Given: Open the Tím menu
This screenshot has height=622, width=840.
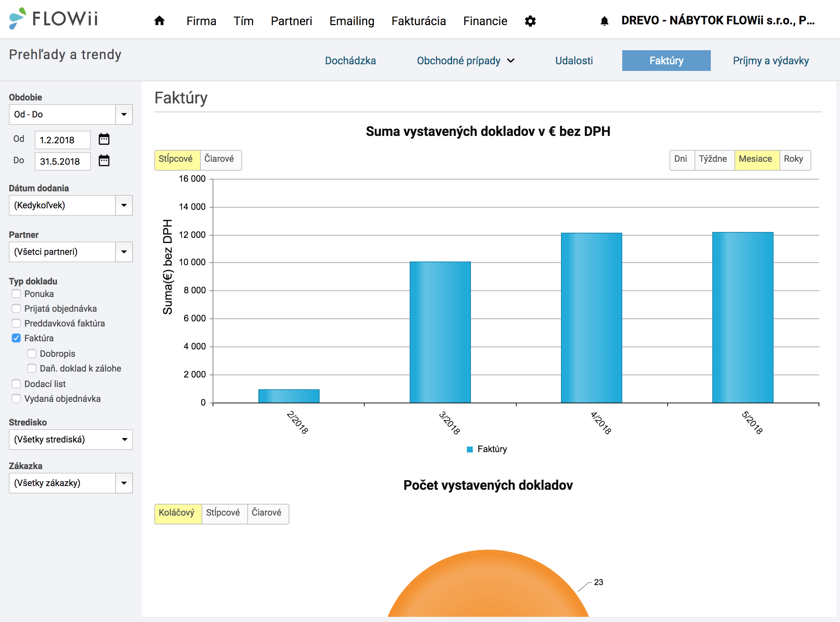Looking at the screenshot, I should (x=243, y=21).
